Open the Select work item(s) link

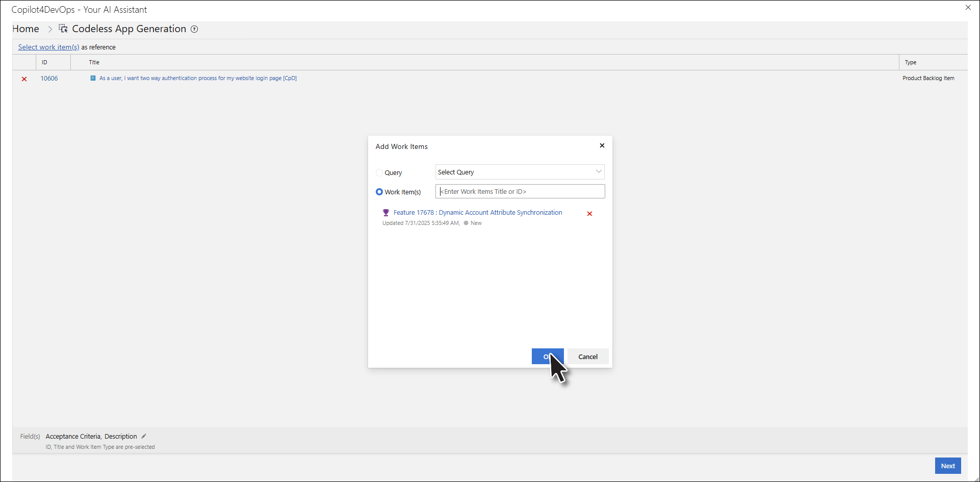tap(49, 47)
